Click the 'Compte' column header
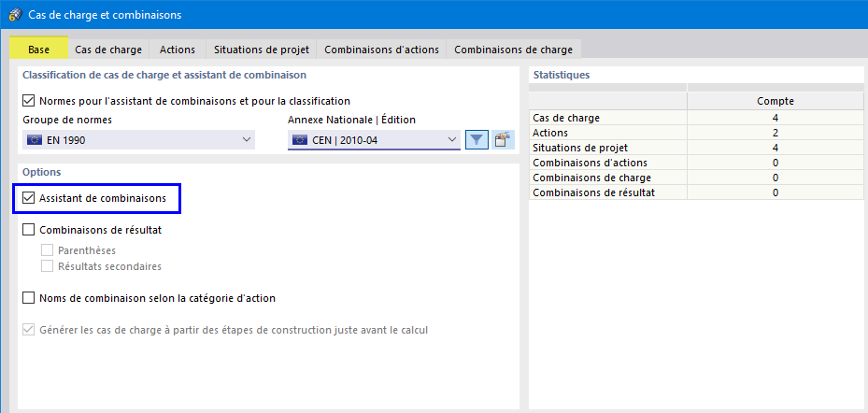This screenshot has height=413, width=868. tap(776, 101)
